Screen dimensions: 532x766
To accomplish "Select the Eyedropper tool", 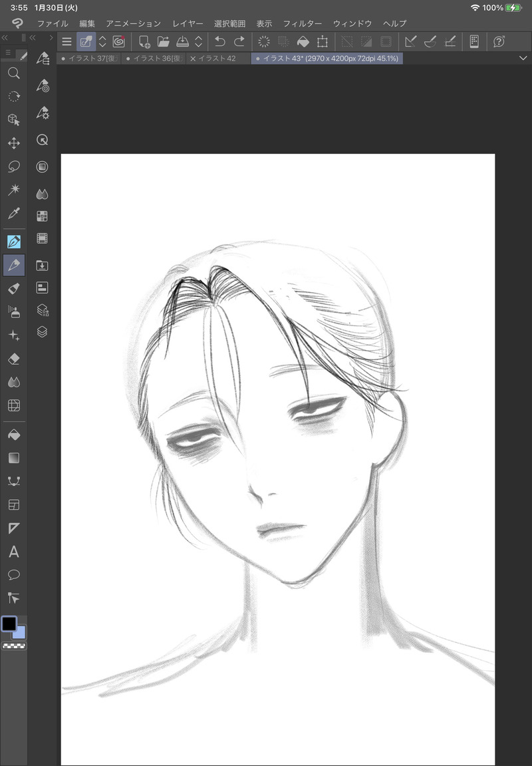I will 14,213.
